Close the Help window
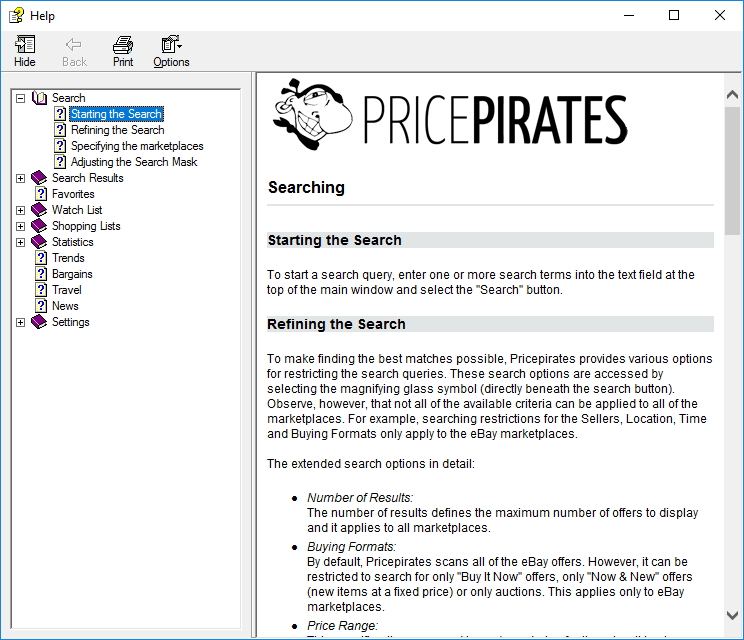Viewport: 744px width, 640px height. pyautogui.click(x=720, y=16)
